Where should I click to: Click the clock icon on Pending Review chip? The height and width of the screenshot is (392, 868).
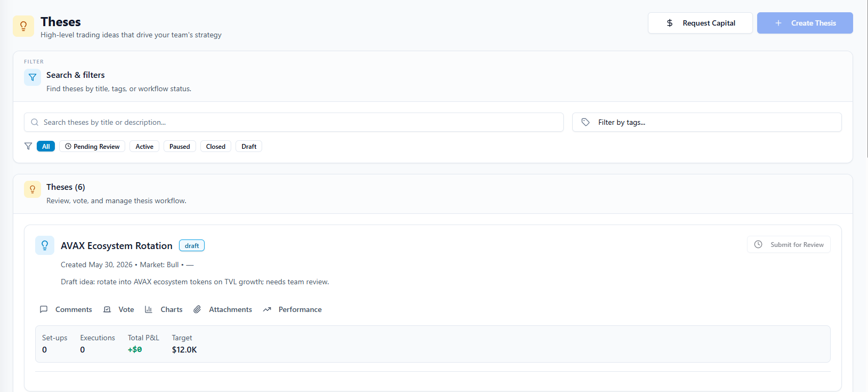[68, 146]
